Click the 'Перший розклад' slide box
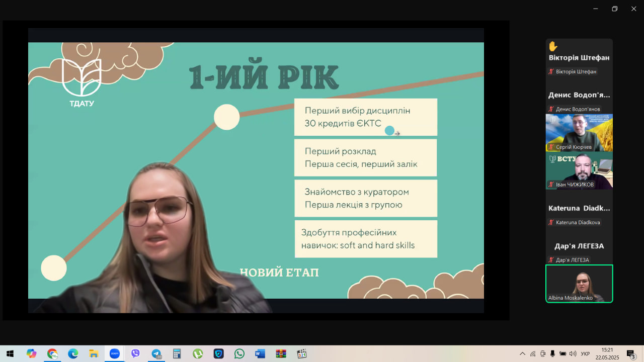 coord(366,157)
